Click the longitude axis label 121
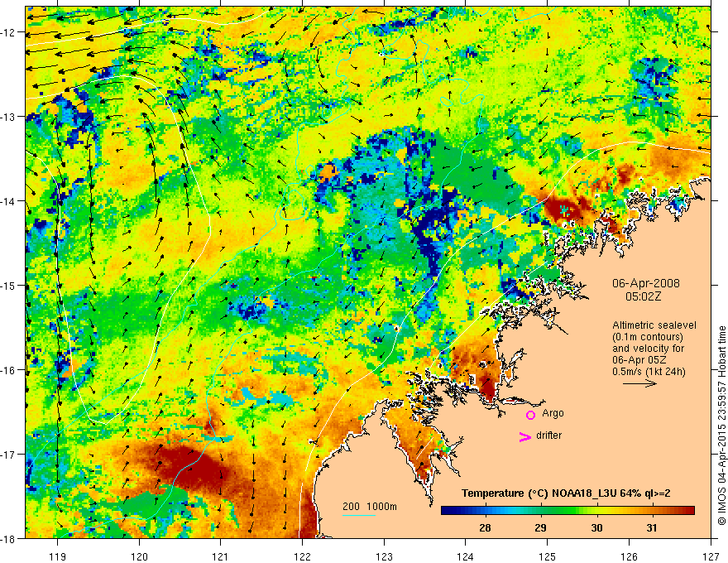Viewport: 728px width, 563px height. pyautogui.click(x=221, y=556)
